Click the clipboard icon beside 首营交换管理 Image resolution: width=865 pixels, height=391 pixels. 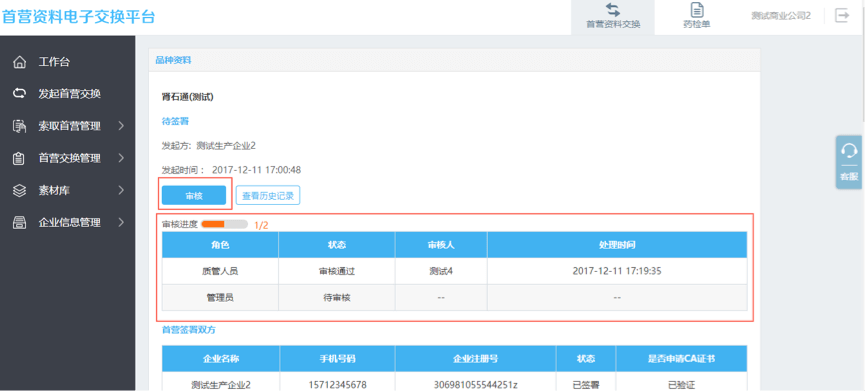click(19, 158)
